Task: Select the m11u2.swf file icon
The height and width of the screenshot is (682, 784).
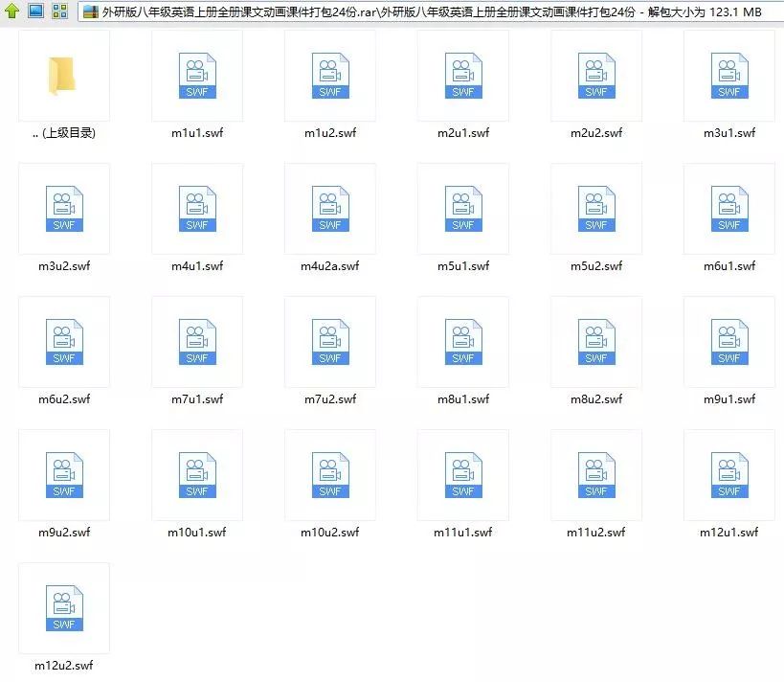Action: point(596,475)
